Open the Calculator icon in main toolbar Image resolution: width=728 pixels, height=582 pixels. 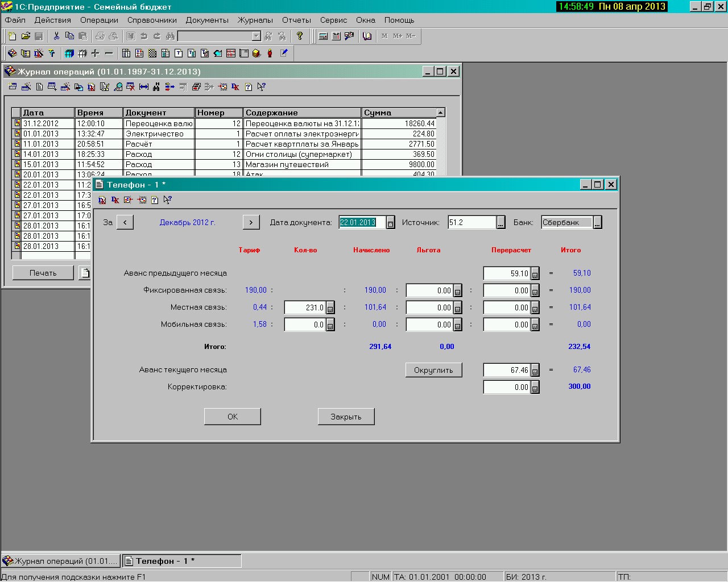[x=323, y=36]
